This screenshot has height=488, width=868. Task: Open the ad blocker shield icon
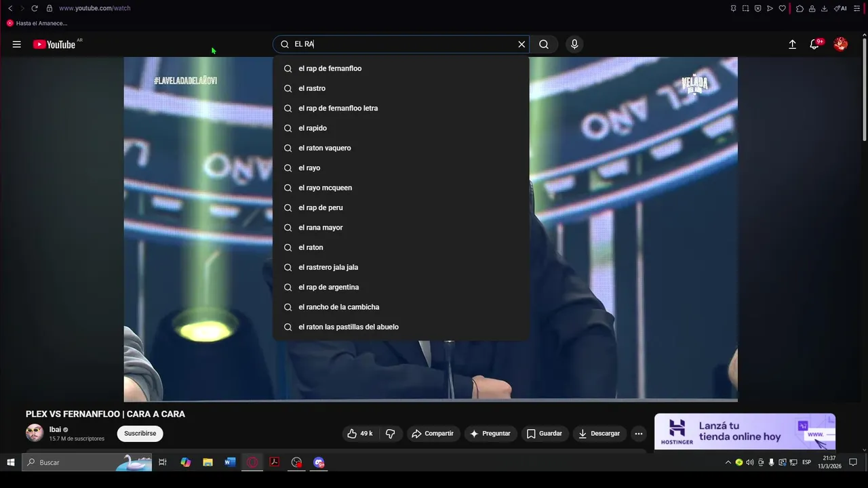[757, 8]
